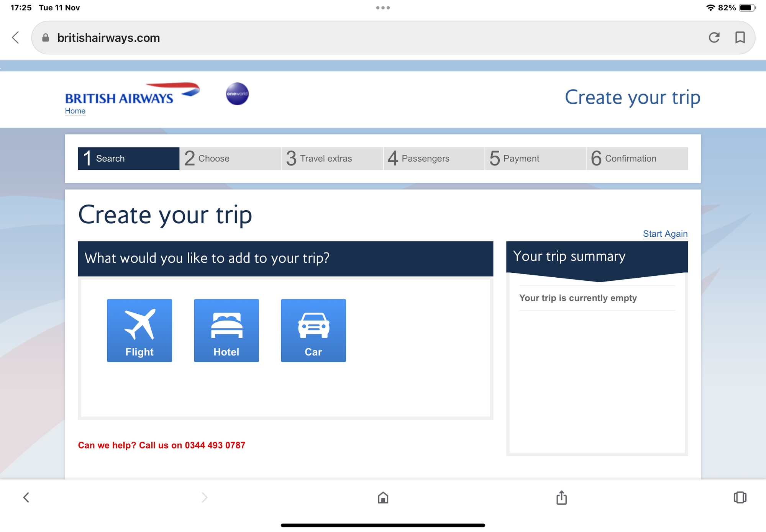Navigate back using the bottom toolbar arrow
This screenshot has height=532, width=766.
click(26, 498)
